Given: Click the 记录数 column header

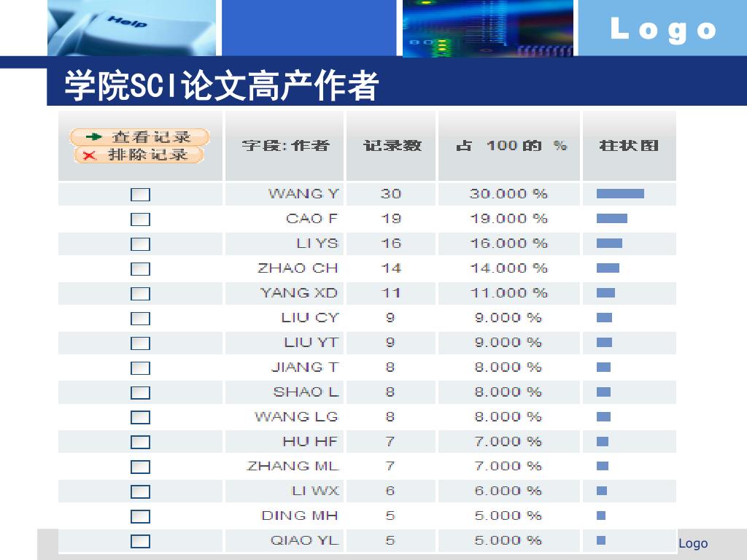Looking at the screenshot, I should (392, 145).
